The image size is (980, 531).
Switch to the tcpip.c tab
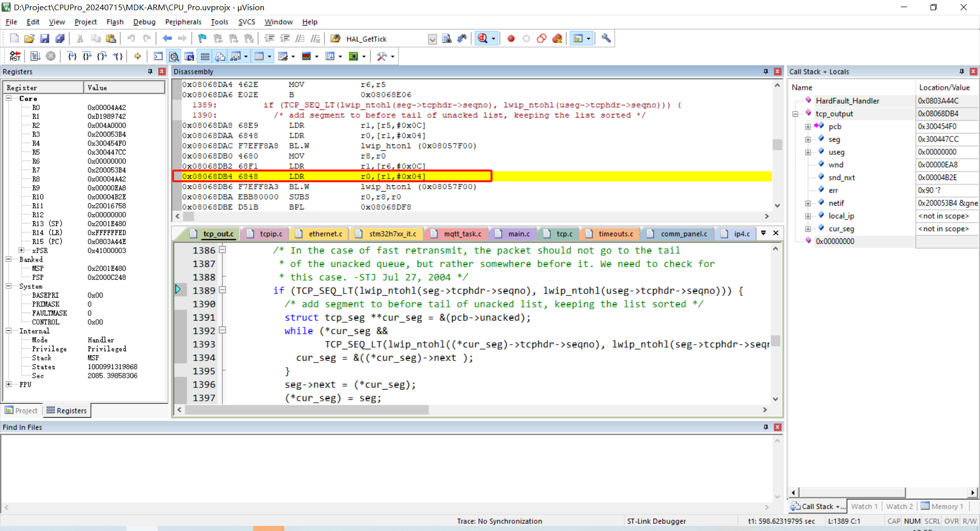point(266,234)
